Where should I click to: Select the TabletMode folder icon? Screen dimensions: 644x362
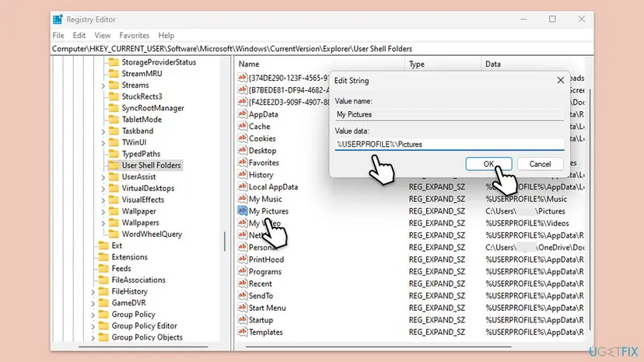coord(114,120)
